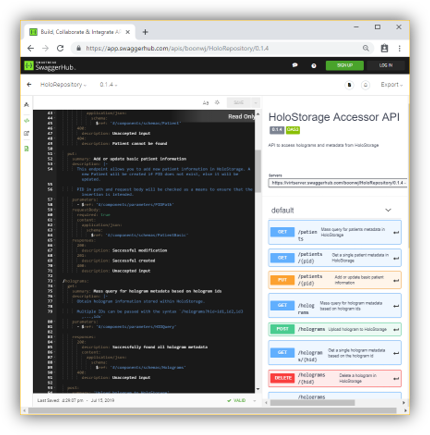Open the 0.1.4 version dropdown
Screen dimensions: 430x435
tap(108, 85)
